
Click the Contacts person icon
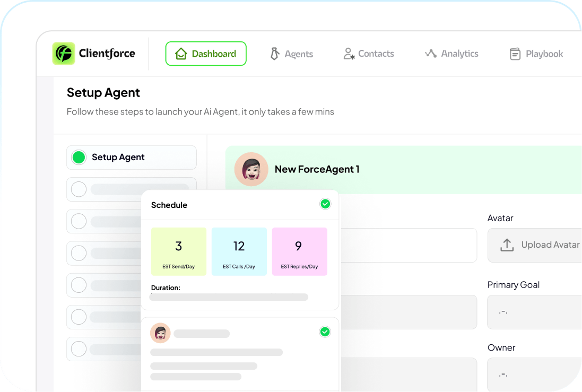pyautogui.click(x=349, y=54)
